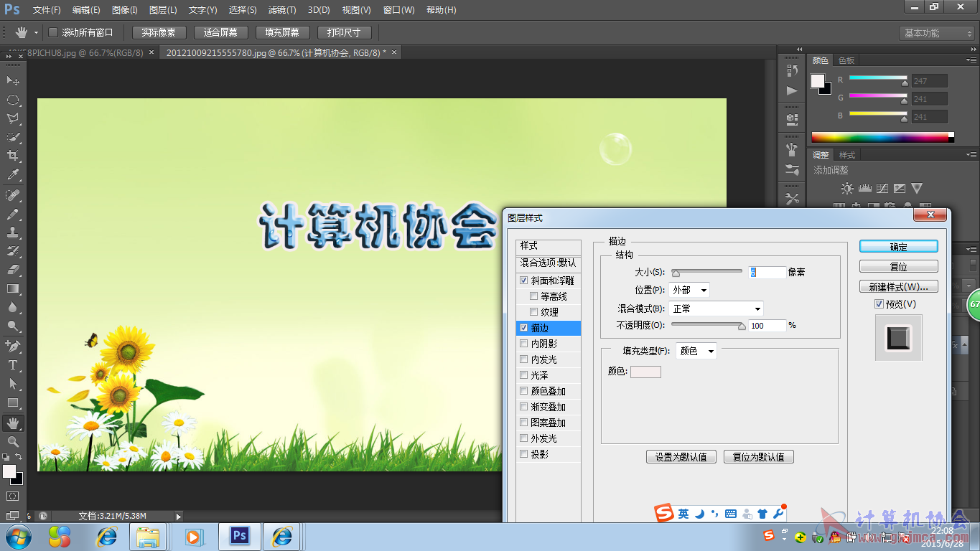Select the Clone Stamp tool
This screenshot has height=551, width=980.
[x=13, y=233]
